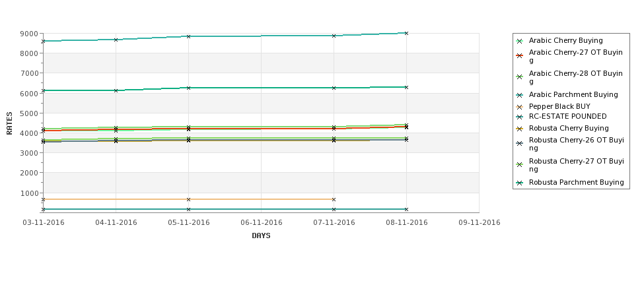Click the RC-ESTATE POUNDED legend marker

coord(520,117)
